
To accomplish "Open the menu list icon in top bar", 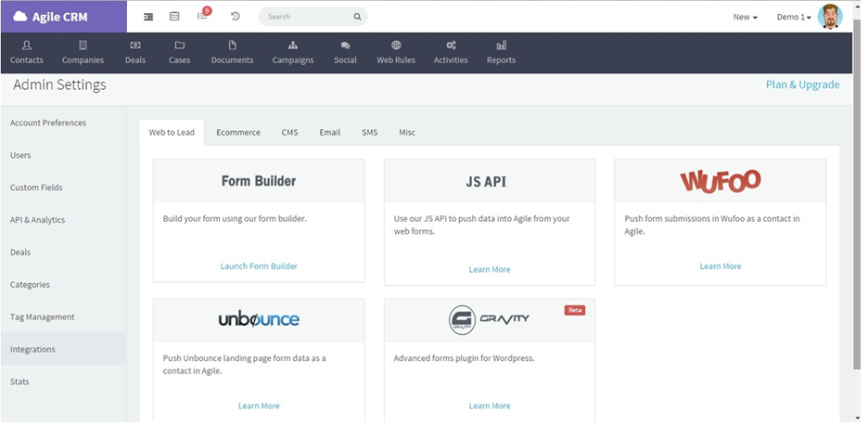I will pyautogui.click(x=148, y=17).
